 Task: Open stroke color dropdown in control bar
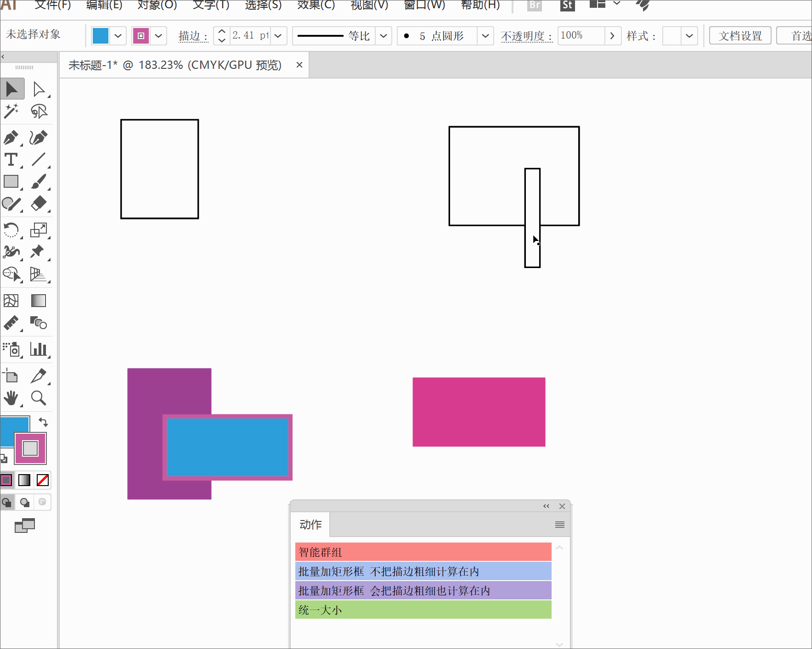158,36
